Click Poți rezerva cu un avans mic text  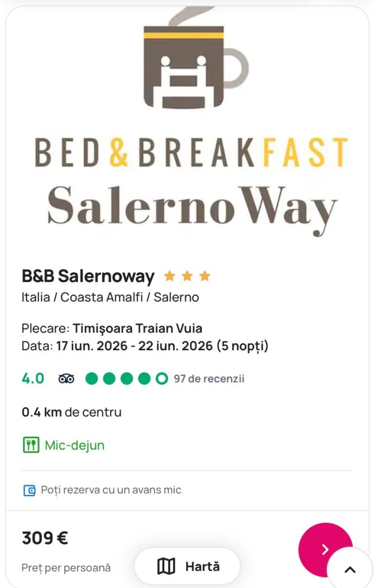pyautogui.click(x=111, y=490)
